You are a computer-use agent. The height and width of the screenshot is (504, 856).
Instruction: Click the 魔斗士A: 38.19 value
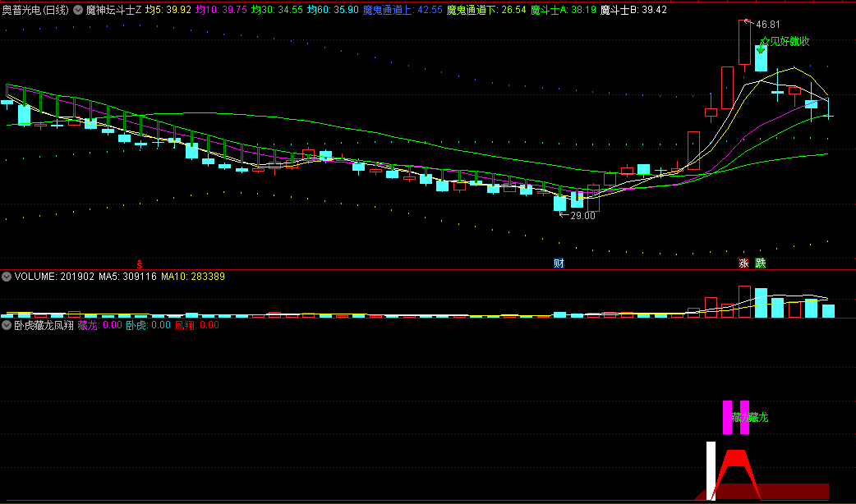pos(564,10)
